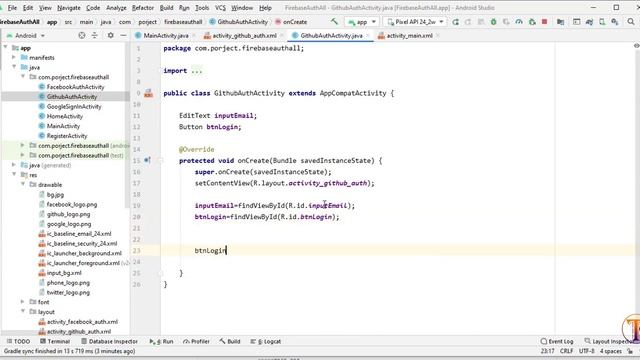Collapse the app module node
Image resolution: width=640 pixels, height=360 pixels.
pyautogui.click(x=6, y=48)
